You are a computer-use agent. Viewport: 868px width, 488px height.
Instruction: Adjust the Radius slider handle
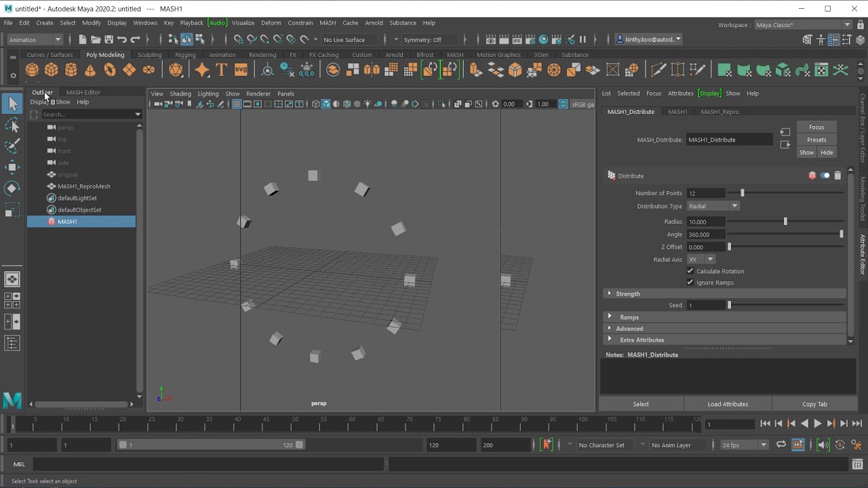coord(785,222)
